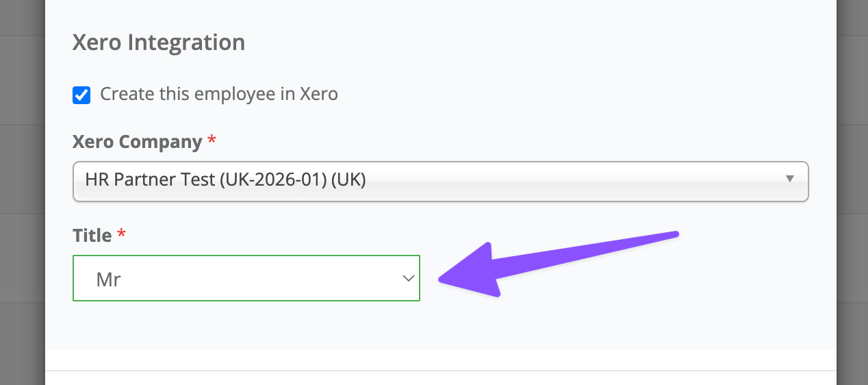Open the Title dropdown showing Mr
868x385 pixels.
point(246,278)
